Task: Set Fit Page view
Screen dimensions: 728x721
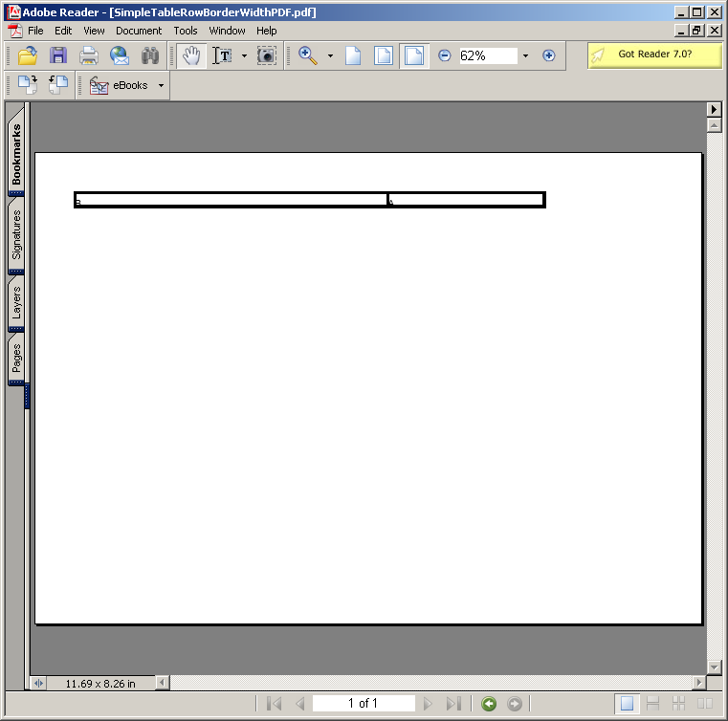Action: [384, 55]
